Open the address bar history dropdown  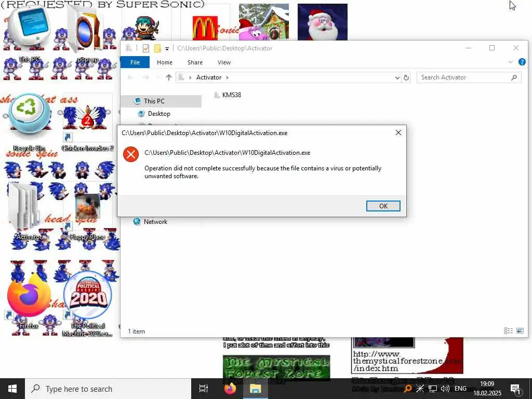[x=397, y=78]
